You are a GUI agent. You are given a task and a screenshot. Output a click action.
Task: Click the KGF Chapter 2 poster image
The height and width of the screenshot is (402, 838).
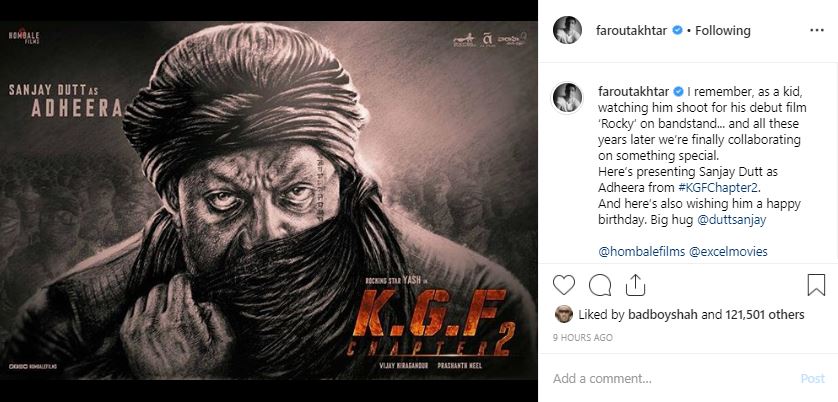click(269, 201)
